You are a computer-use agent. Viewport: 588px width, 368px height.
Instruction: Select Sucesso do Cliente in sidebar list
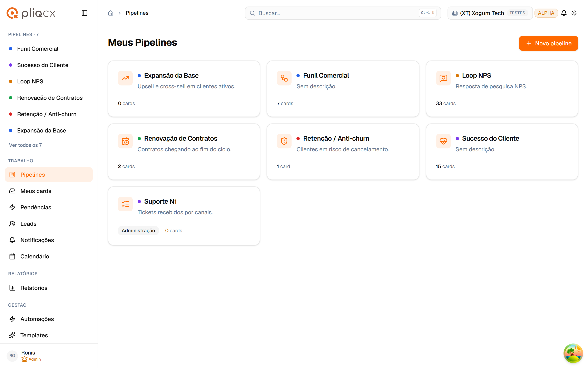49,65
